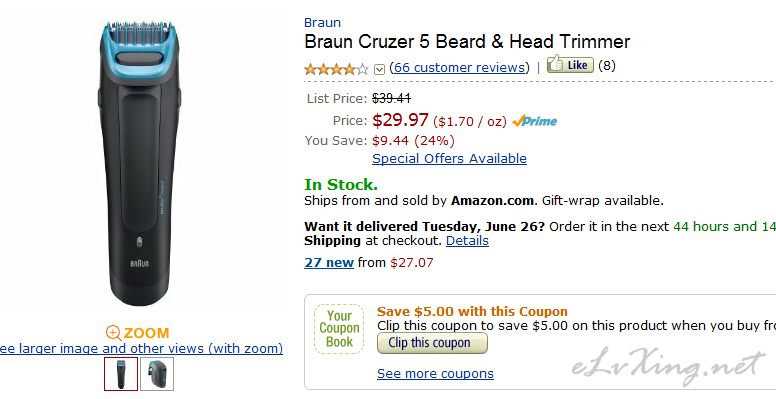Open the ratings breakdown dropdown arrow
776x399 pixels.
click(379, 69)
